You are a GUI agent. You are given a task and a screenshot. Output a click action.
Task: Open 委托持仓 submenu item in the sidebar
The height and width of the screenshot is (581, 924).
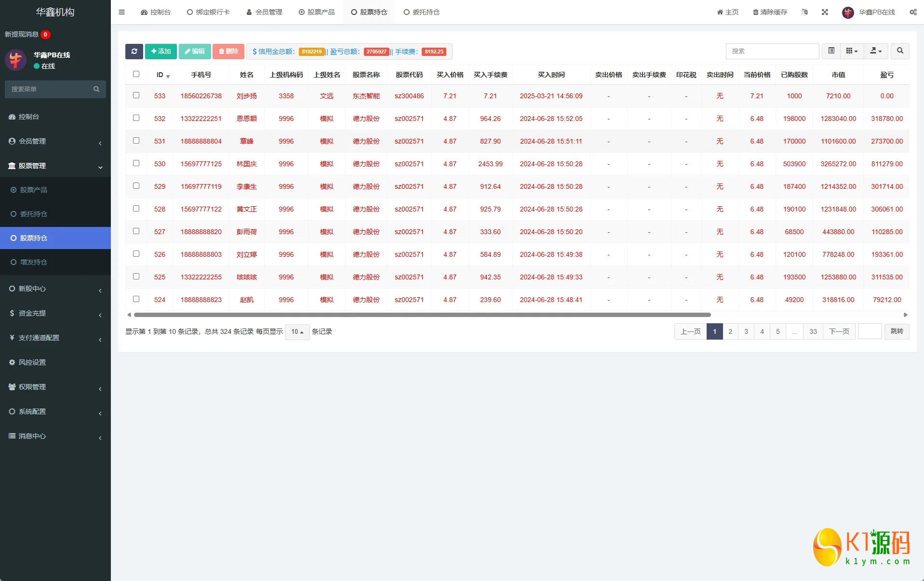click(55, 214)
